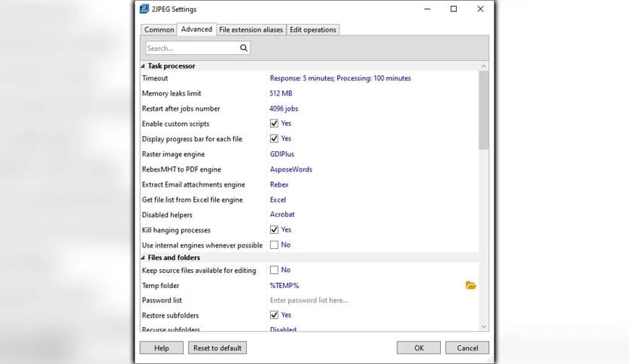The height and width of the screenshot is (364, 629).
Task: Open File extension aliases tab
Action: tap(251, 30)
